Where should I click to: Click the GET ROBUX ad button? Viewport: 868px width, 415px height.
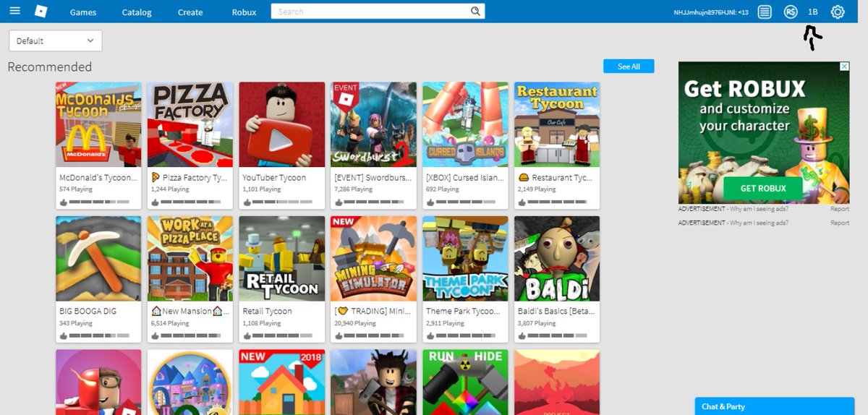tap(763, 189)
